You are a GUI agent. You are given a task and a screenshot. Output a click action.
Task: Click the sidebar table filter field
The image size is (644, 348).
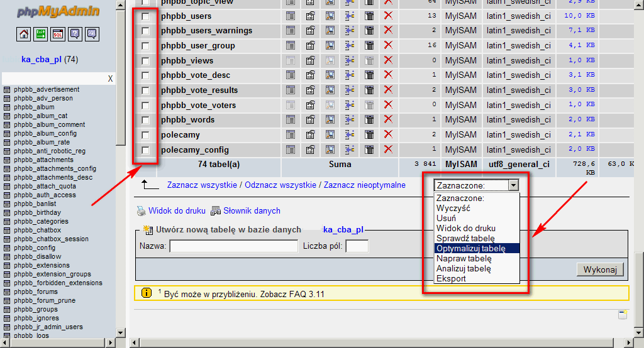54,79
